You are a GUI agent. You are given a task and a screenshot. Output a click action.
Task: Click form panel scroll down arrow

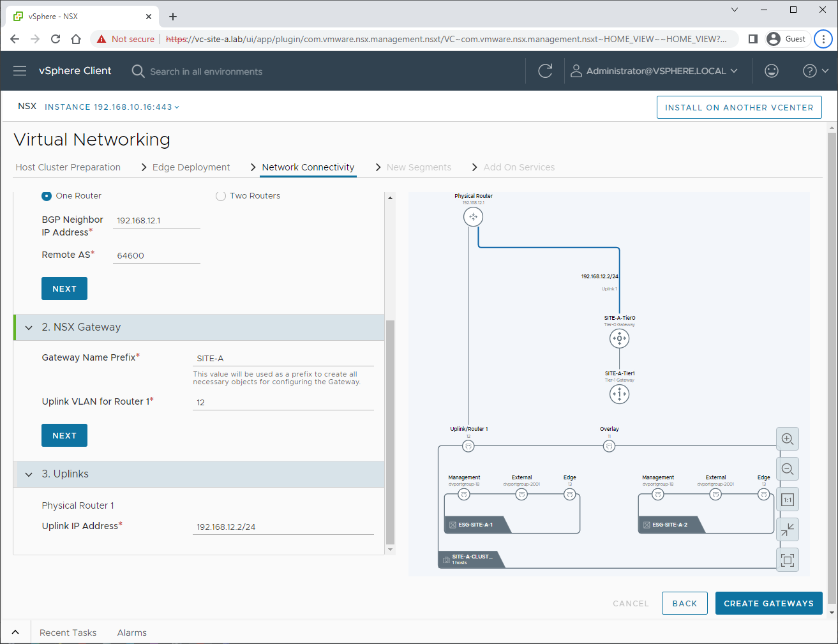pyautogui.click(x=390, y=550)
